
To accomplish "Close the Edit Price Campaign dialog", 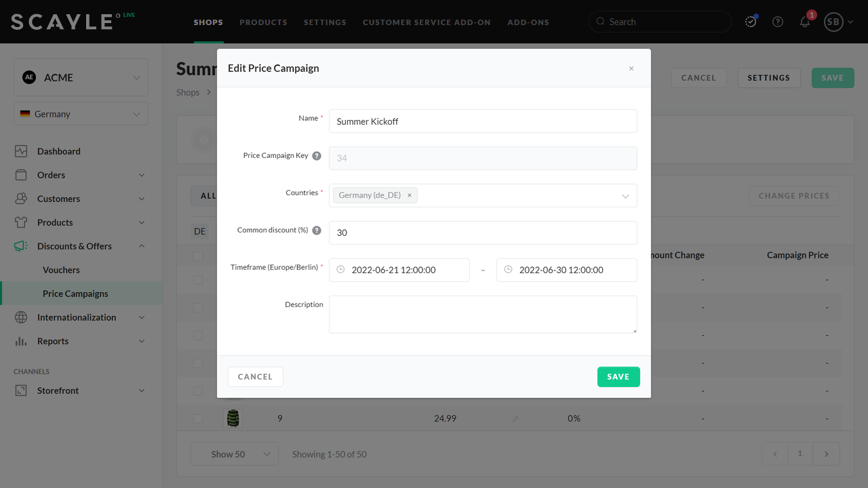I will (x=631, y=68).
